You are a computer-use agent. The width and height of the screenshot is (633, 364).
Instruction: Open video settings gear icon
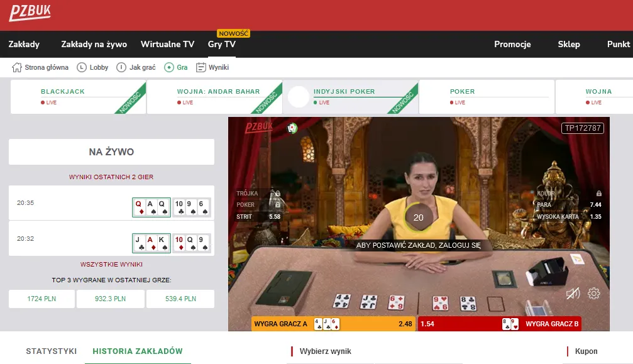[x=593, y=294]
